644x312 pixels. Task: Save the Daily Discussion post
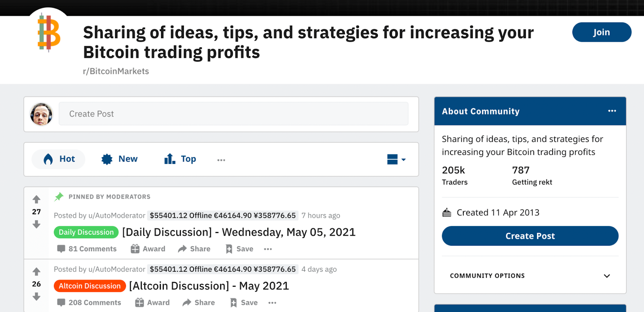(239, 249)
